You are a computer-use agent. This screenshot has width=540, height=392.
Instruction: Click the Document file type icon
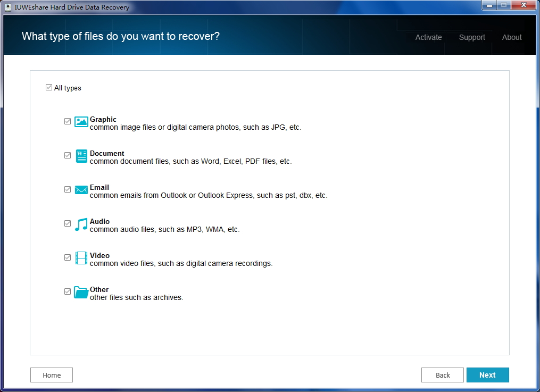pos(81,155)
